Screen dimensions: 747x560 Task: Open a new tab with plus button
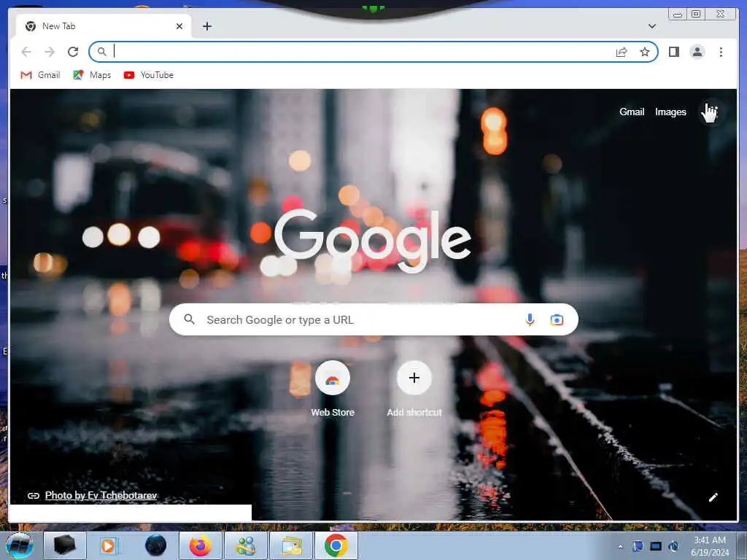[x=206, y=26]
